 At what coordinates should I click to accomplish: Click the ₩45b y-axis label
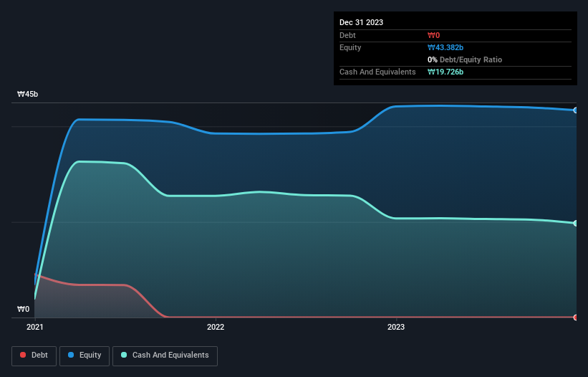point(27,94)
